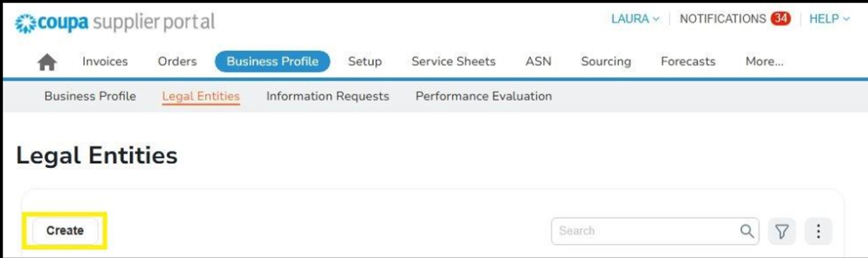Click inside the Search input field

(636, 231)
